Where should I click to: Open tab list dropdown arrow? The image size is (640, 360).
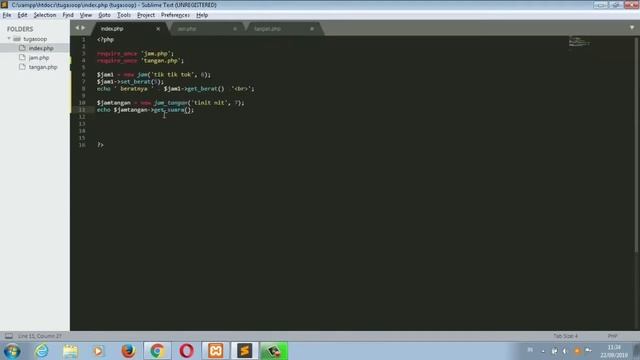click(632, 28)
